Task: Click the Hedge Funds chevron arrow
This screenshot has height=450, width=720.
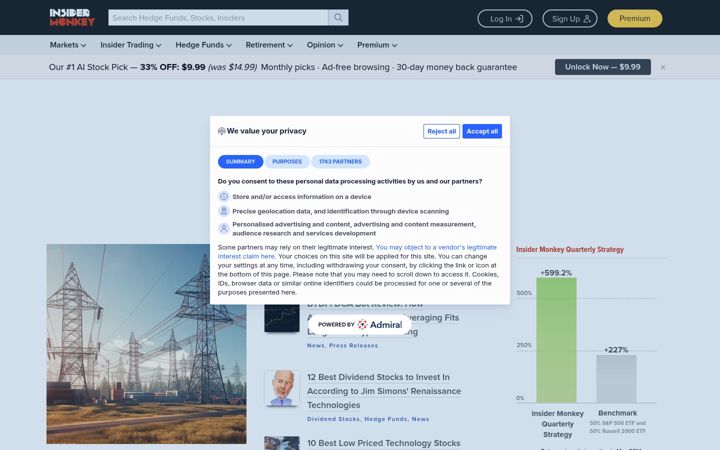Action: point(229,45)
